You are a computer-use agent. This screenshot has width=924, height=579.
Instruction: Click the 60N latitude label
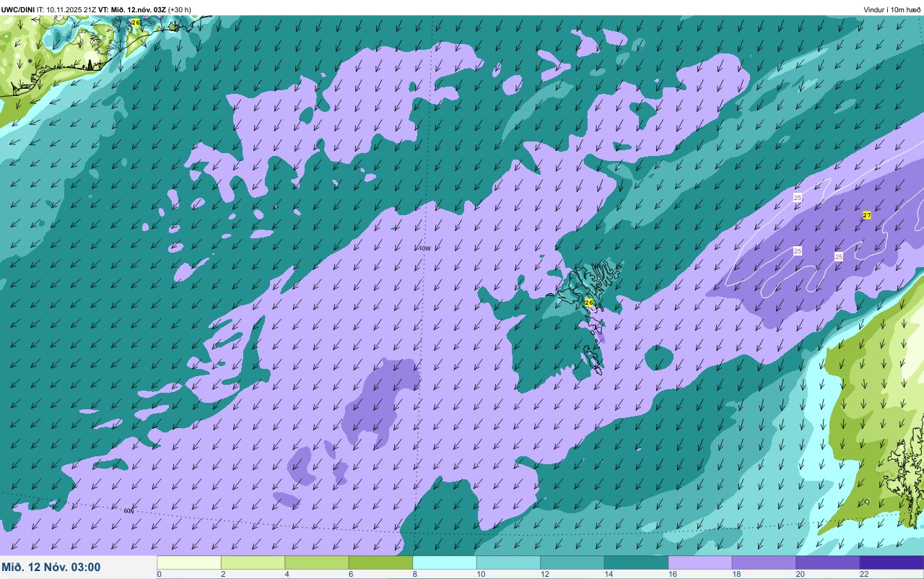128,511
